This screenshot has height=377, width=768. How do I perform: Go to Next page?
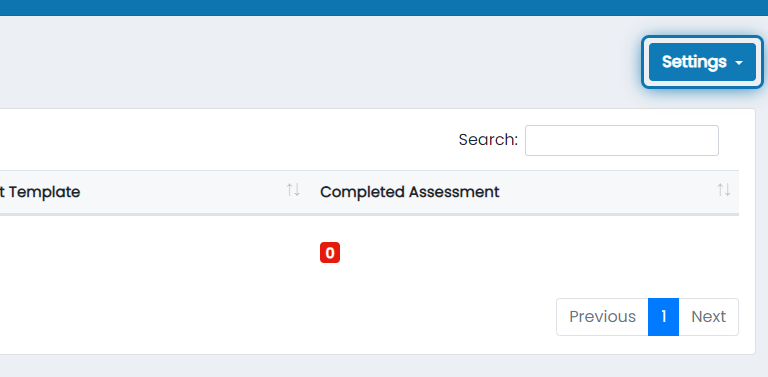(x=708, y=317)
